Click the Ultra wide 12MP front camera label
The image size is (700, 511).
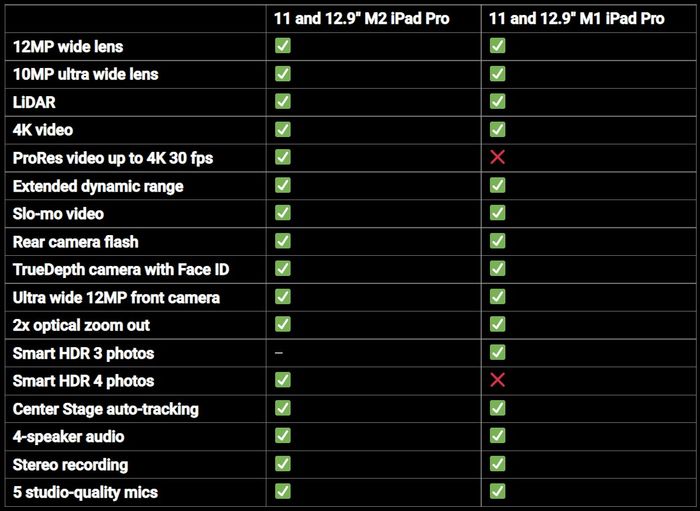[116, 298]
